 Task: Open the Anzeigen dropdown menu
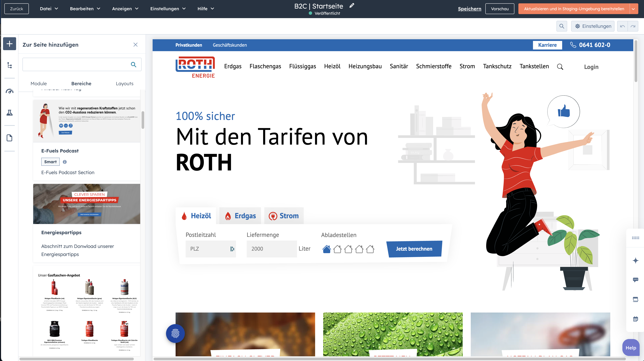coord(125,9)
